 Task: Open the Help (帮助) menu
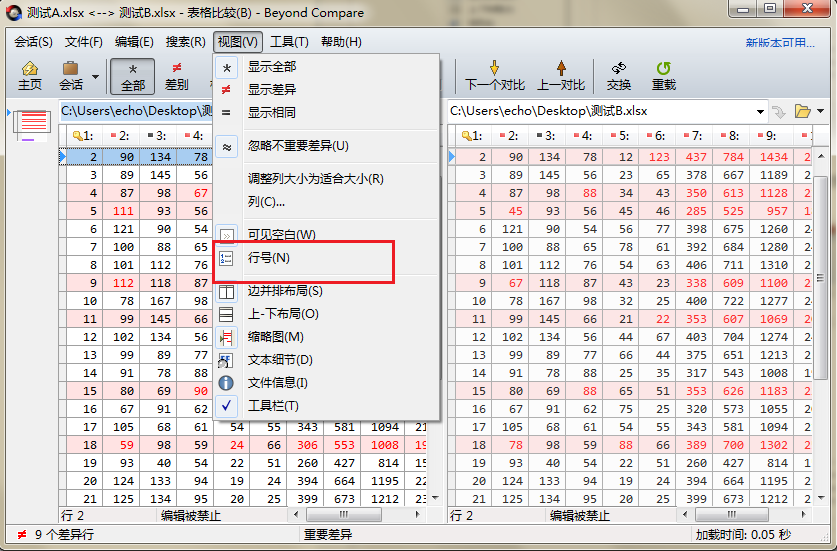coord(341,42)
